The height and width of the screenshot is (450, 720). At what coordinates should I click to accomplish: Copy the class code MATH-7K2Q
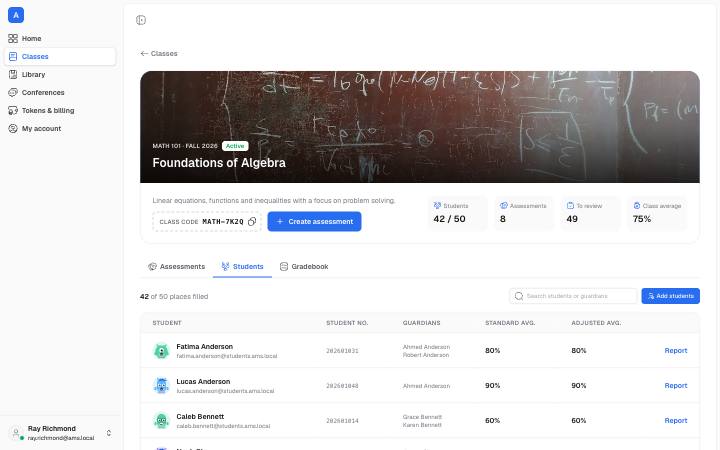pyautogui.click(x=252, y=222)
